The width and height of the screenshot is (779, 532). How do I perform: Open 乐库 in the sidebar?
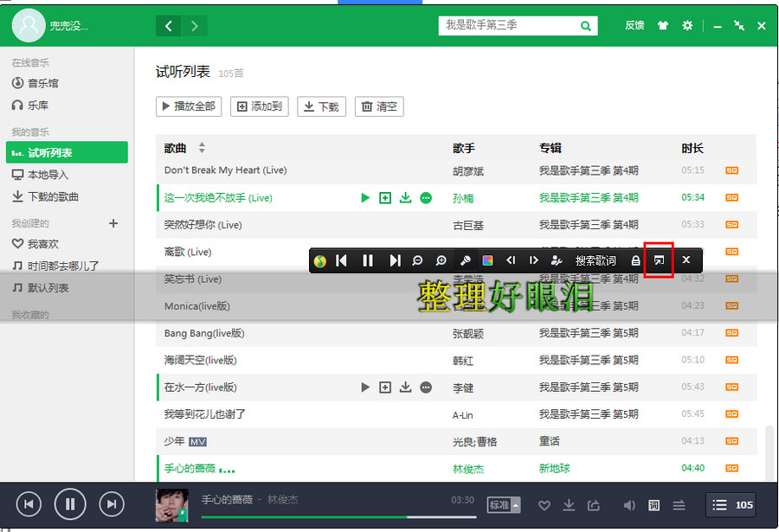[x=35, y=105]
